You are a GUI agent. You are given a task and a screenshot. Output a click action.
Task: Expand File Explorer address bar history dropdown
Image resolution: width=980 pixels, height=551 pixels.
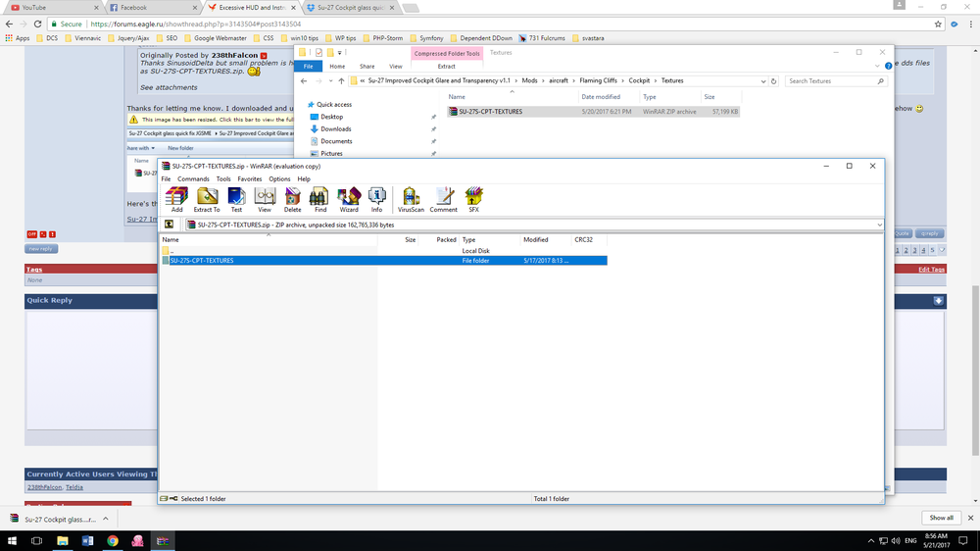[x=763, y=80]
